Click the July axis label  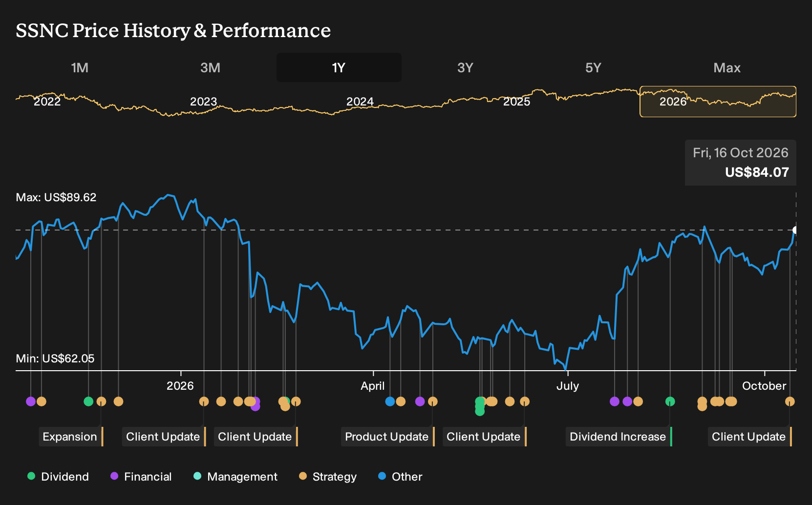pos(568,386)
